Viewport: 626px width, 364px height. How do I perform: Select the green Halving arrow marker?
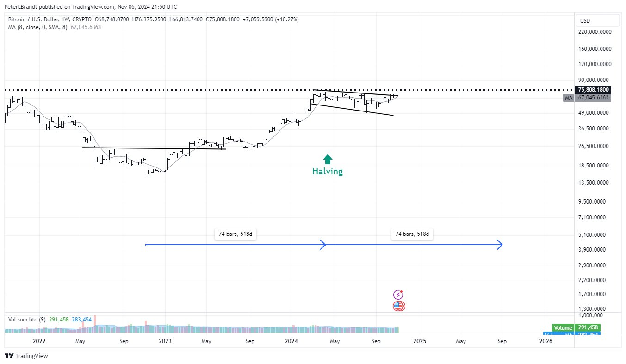[328, 159]
